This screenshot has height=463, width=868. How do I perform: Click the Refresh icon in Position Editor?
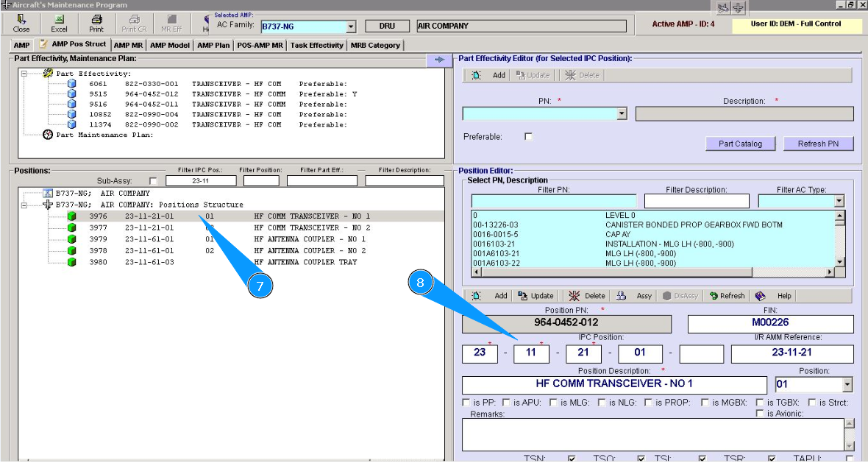tap(714, 296)
